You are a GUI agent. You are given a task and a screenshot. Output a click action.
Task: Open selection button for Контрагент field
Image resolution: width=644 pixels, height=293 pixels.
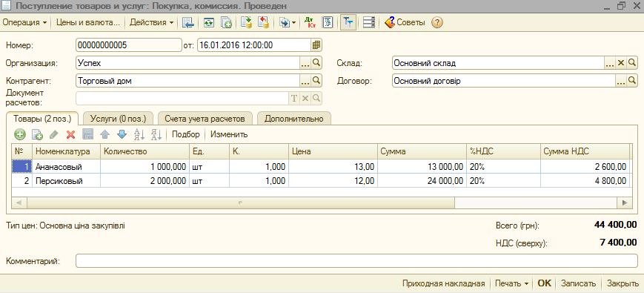[x=305, y=81]
